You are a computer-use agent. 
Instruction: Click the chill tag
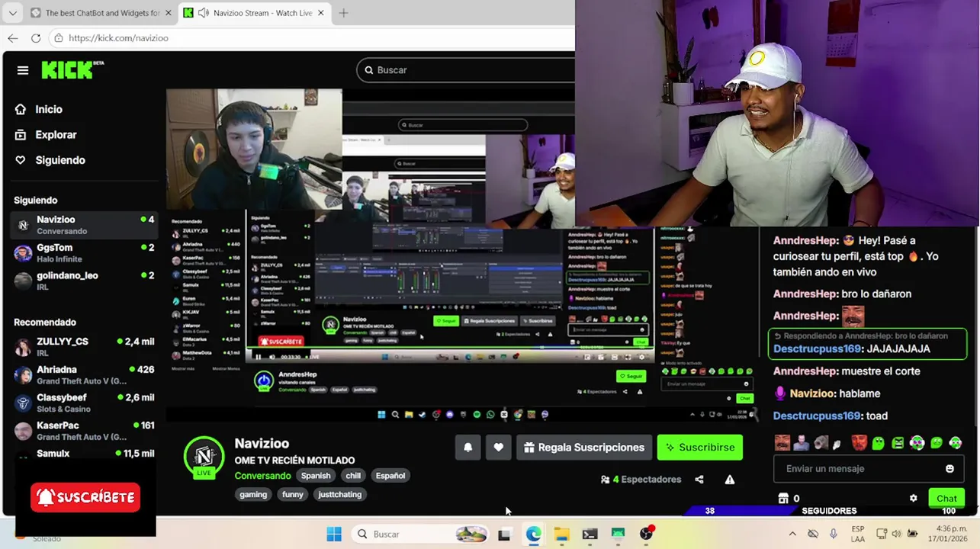click(353, 476)
